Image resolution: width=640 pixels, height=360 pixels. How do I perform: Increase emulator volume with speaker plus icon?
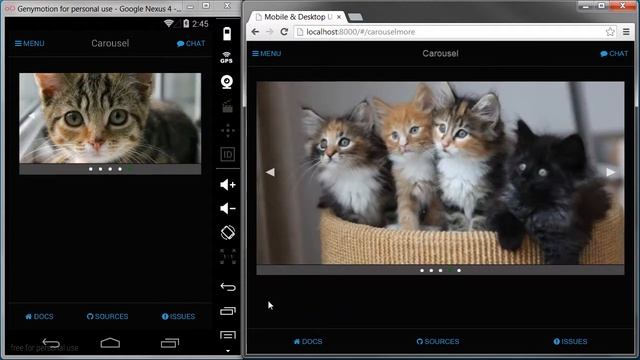(x=228, y=185)
